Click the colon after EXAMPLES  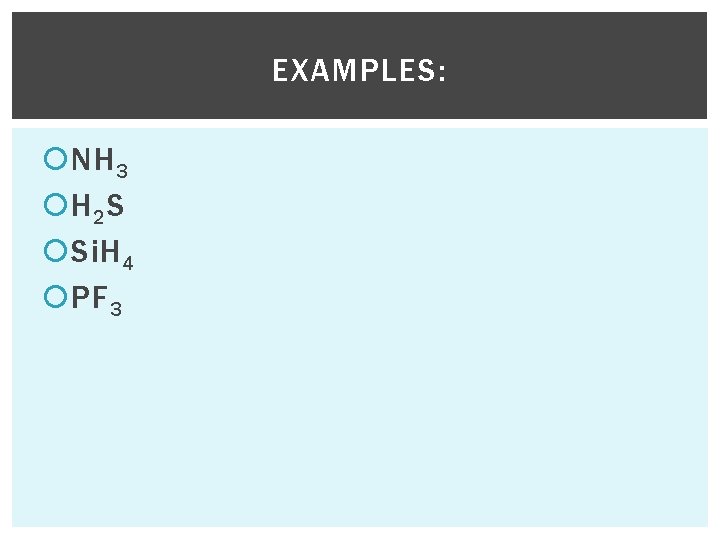442,73
